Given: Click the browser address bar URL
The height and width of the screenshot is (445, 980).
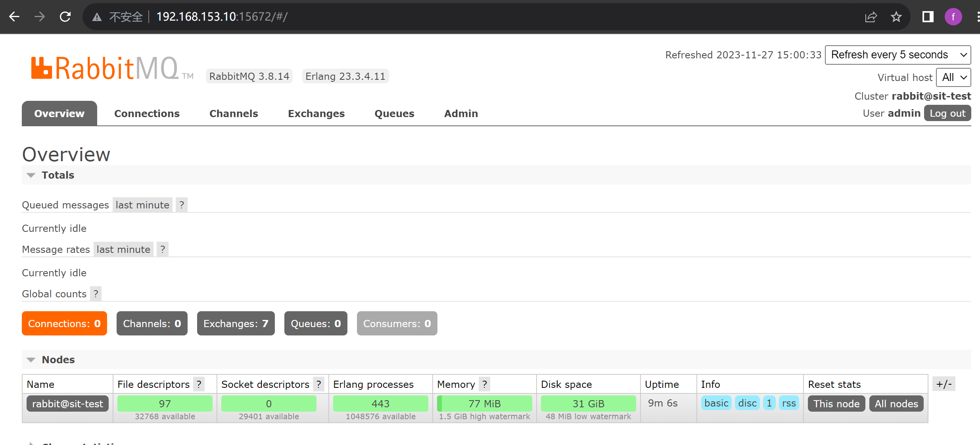Looking at the screenshot, I should coord(222,17).
